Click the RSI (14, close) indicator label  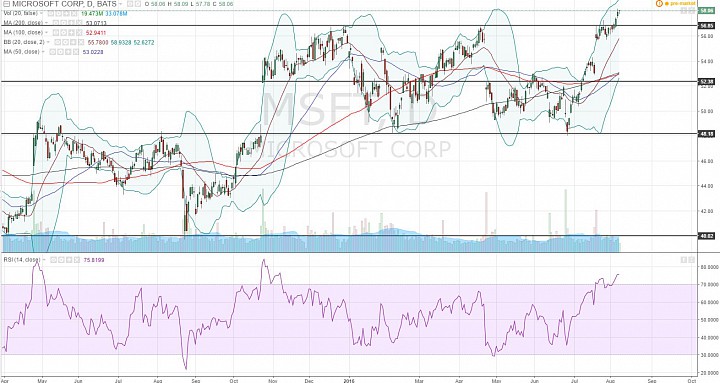tap(22, 260)
